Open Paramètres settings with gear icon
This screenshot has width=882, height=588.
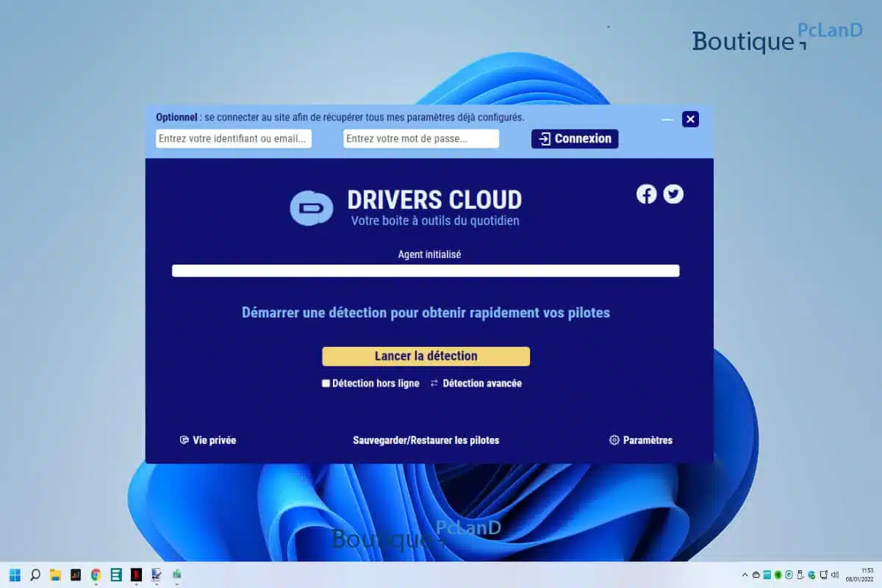(x=641, y=440)
